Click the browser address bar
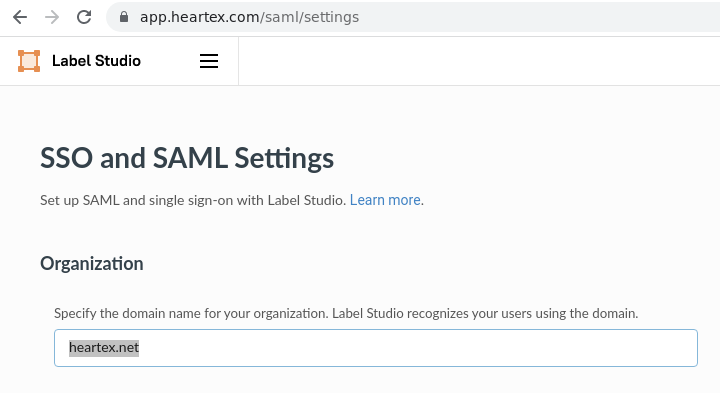The height and width of the screenshot is (393, 720). [x=413, y=17]
